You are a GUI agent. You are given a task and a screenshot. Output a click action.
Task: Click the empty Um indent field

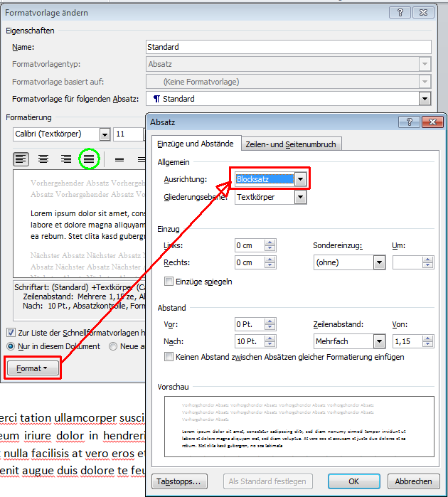click(x=407, y=262)
